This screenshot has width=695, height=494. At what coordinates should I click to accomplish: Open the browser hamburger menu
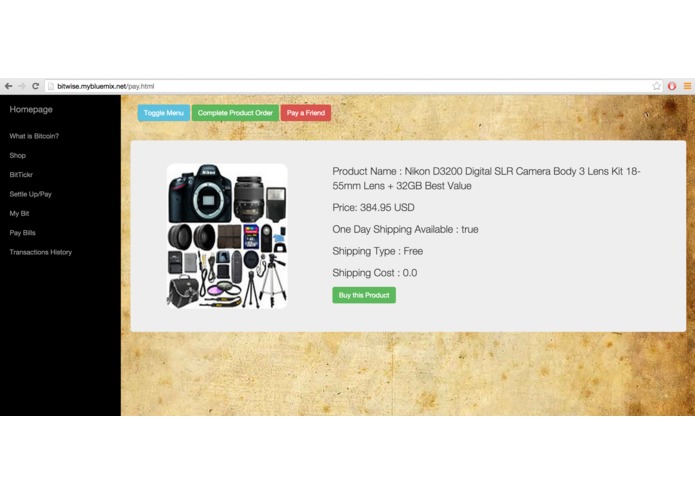687,86
